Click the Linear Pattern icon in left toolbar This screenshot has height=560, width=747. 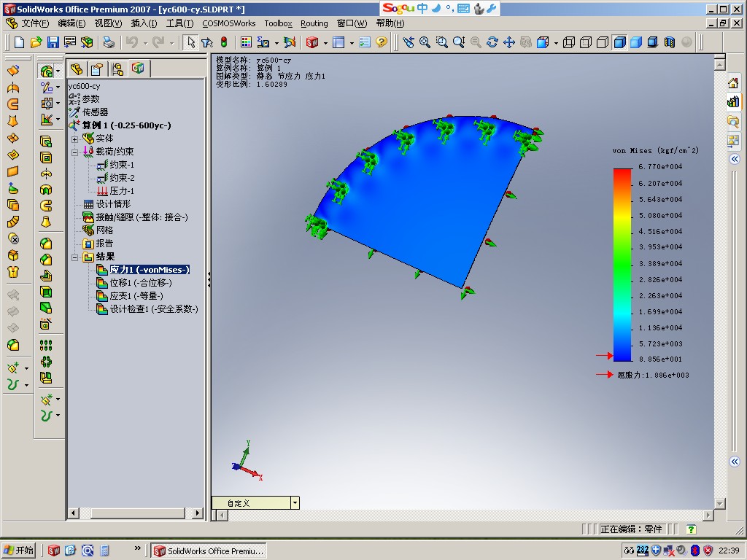pyautogui.click(x=46, y=345)
